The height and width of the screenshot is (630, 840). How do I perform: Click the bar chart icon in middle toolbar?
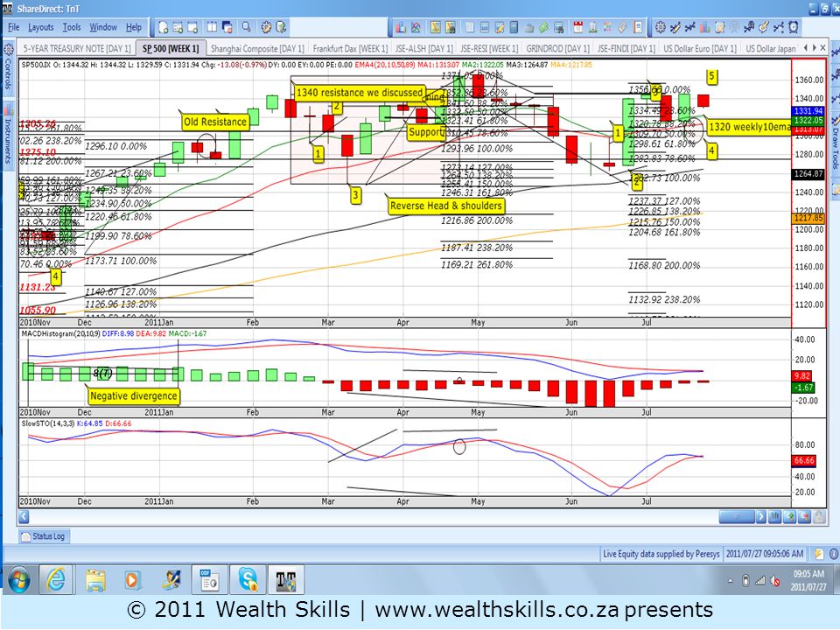tap(400, 27)
